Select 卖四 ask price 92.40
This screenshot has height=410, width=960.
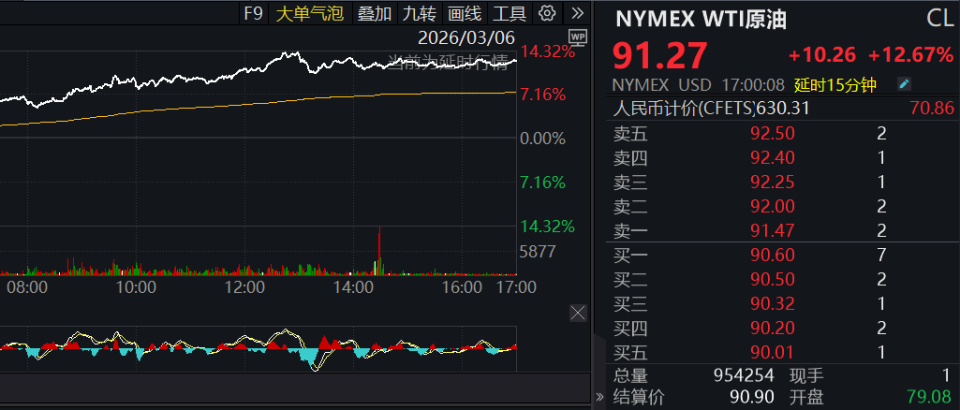click(x=773, y=158)
